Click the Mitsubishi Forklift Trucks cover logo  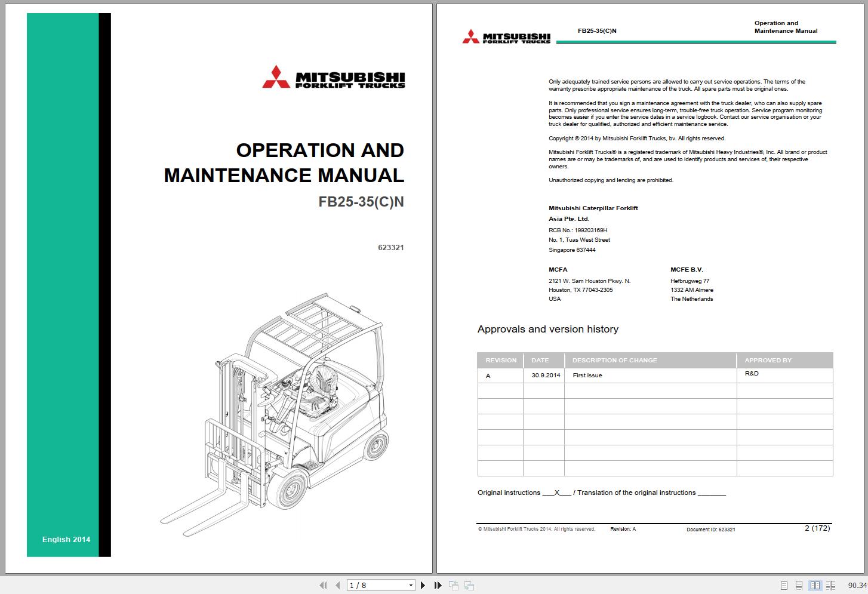[x=334, y=77]
